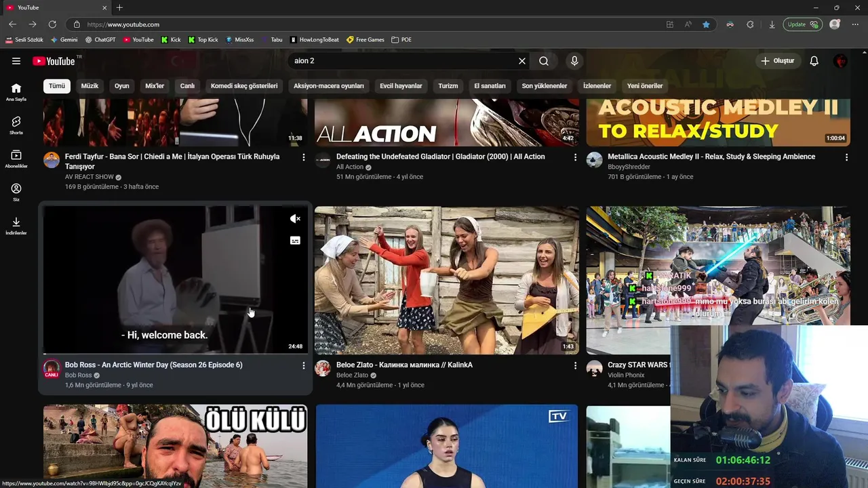Select the Turizm filter chip

(448, 86)
